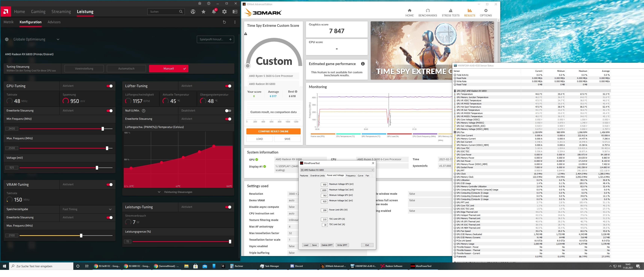Open the Speicherzeitgabe Fast Timing dropdown
Screen dimensions: 644x277
(x=87, y=209)
